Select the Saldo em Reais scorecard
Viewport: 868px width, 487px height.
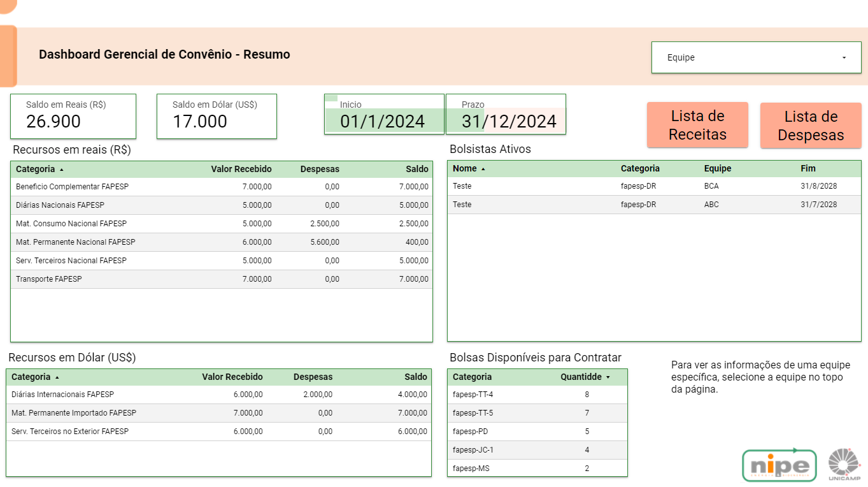[73, 116]
